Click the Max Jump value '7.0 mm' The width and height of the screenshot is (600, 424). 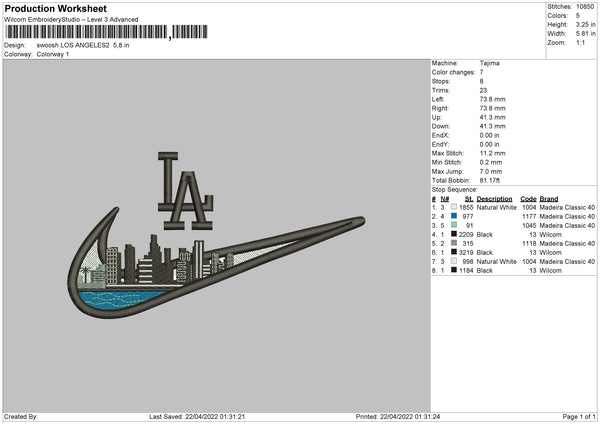[491, 171]
